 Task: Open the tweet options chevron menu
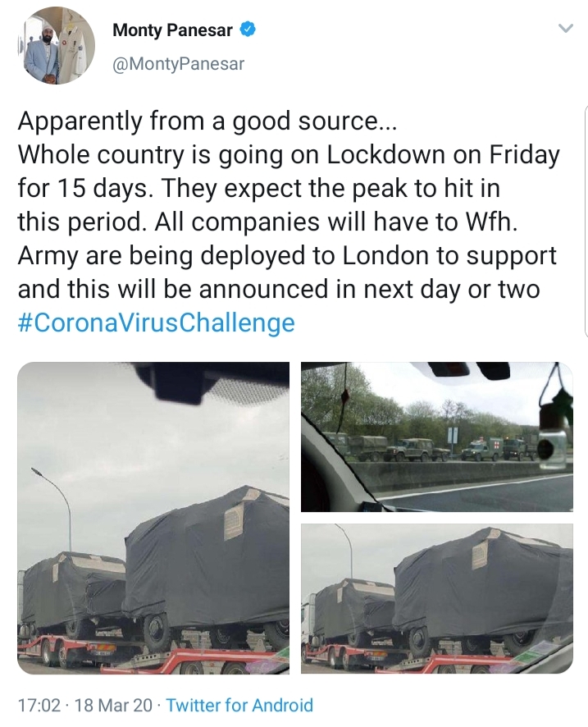[565, 29]
